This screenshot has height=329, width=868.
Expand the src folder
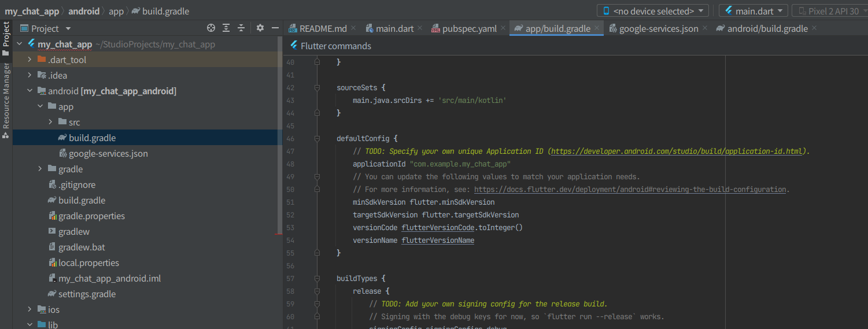pos(50,122)
